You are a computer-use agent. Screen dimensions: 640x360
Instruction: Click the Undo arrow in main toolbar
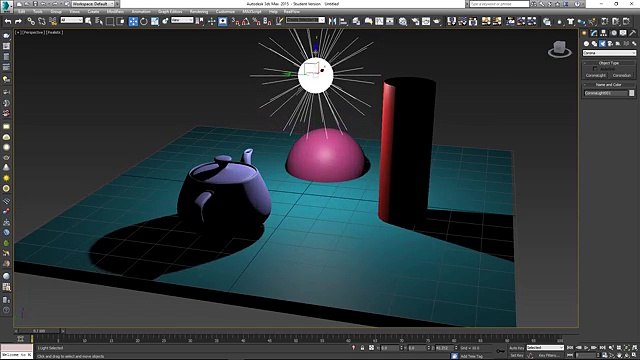pos(8,21)
